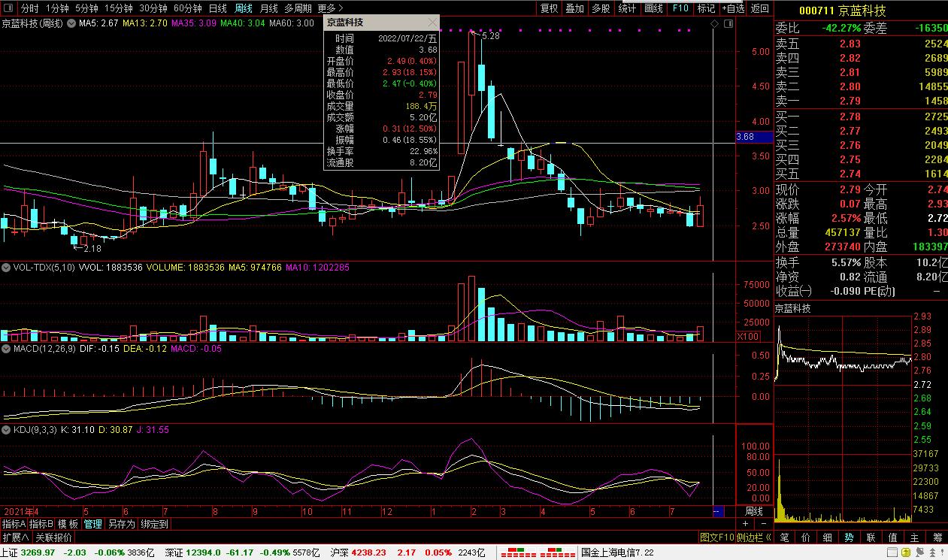Screen dimensions: 948x560
Task: Switch to 60分钟 chart period
Action: point(188,8)
